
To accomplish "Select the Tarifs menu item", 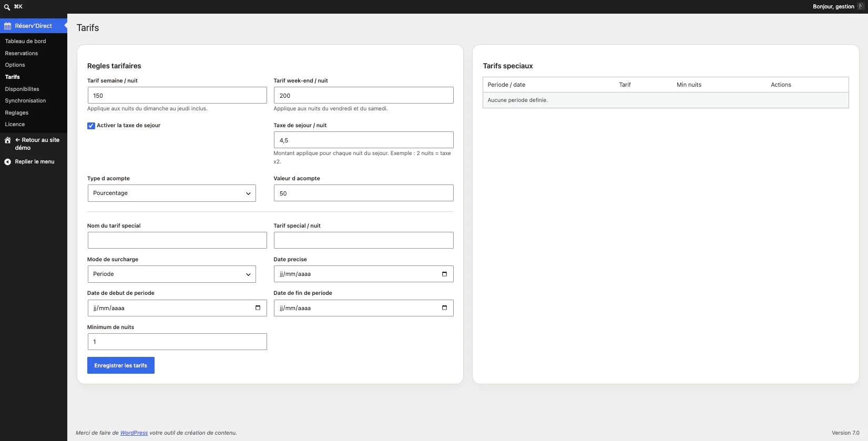I will pos(13,77).
